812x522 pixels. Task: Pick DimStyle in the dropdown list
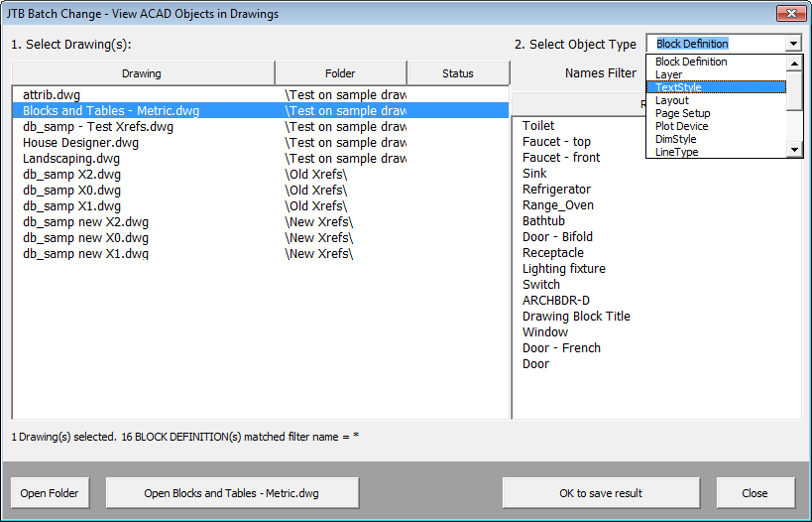coord(716,139)
